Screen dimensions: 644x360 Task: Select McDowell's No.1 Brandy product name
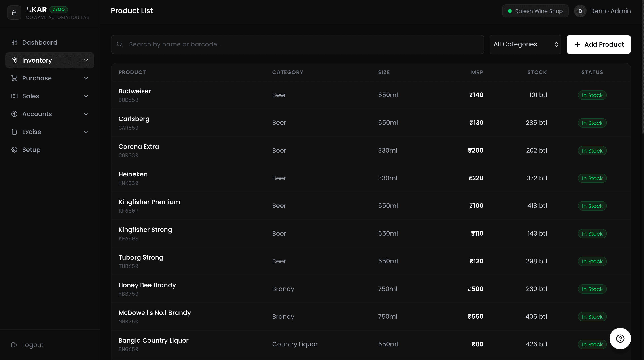point(155,313)
